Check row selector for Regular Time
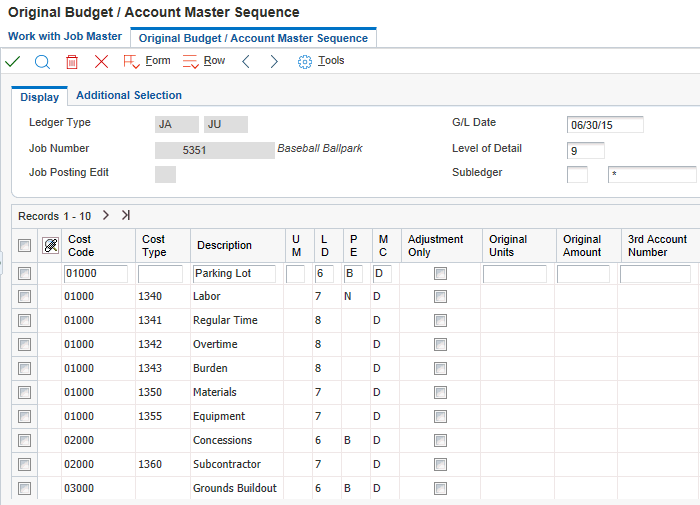Image resolution: width=700 pixels, height=505 pixels. coord(25,320)
